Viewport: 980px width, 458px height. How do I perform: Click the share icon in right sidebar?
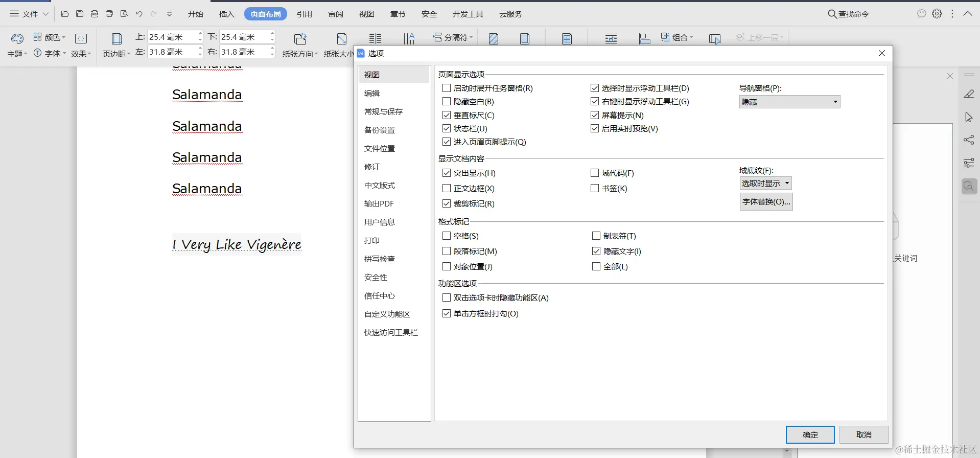click(x=969, y=140)
